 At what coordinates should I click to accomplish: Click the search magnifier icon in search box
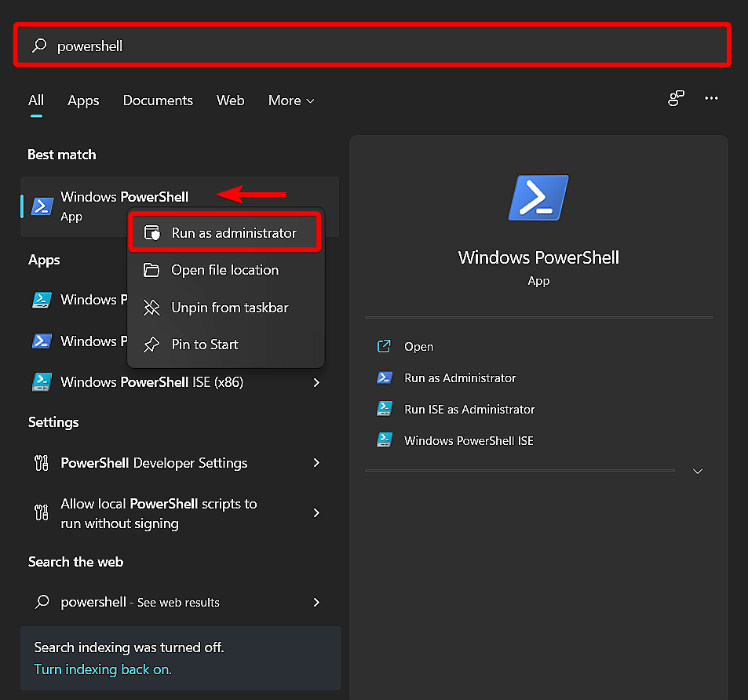pos(39,46)
